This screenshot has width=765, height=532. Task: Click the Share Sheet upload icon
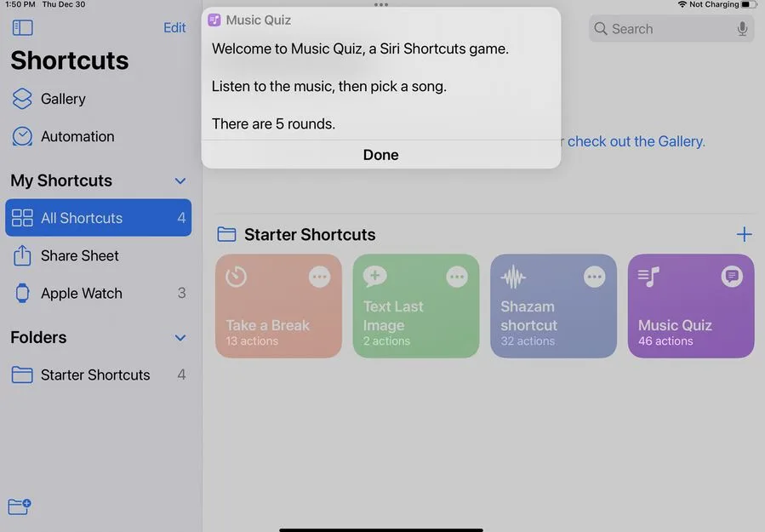pos(22,255)
